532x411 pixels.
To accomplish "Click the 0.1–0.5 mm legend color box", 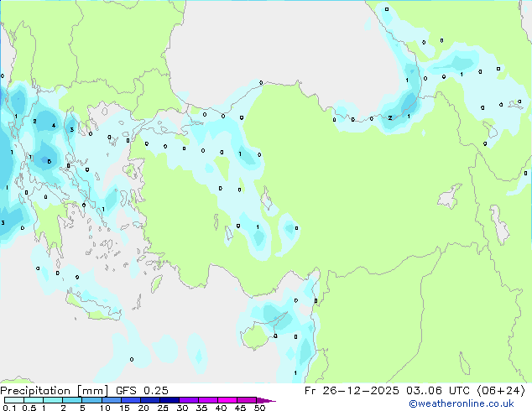I will (14, 400).
